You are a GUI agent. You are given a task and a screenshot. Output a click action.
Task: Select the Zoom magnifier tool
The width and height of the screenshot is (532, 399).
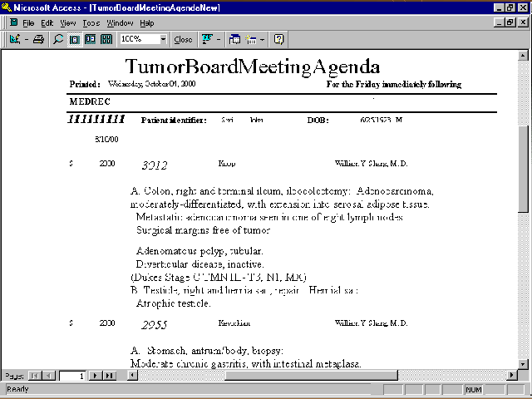[58, 39]
